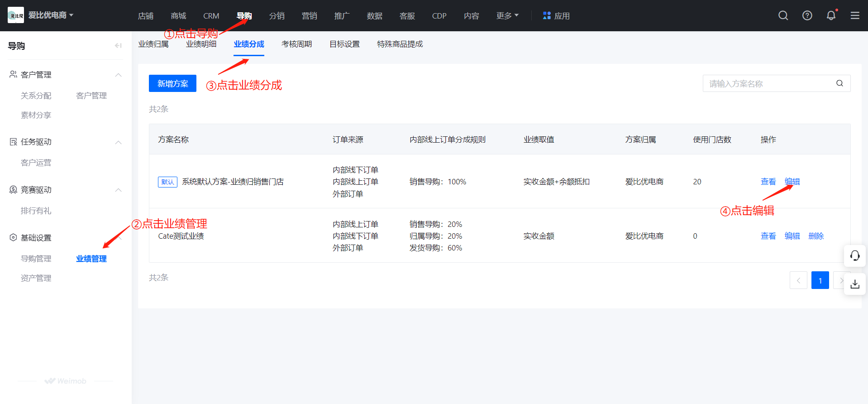Image resolution: width=868 pixels, height=404 pixels.
Task: Click the 基础设置 hexagon icon
Action: coord(13,237)
